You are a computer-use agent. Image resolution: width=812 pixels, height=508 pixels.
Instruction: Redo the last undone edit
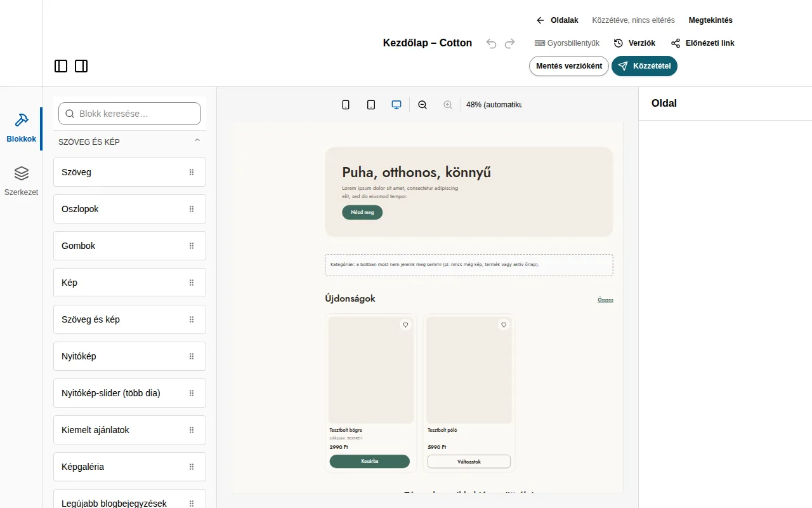click(509, 43)
